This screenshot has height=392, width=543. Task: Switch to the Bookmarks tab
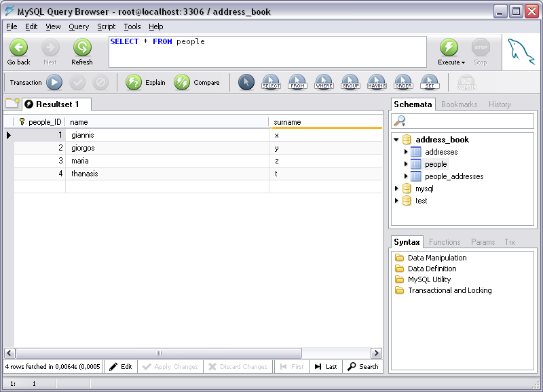point(460,104)
